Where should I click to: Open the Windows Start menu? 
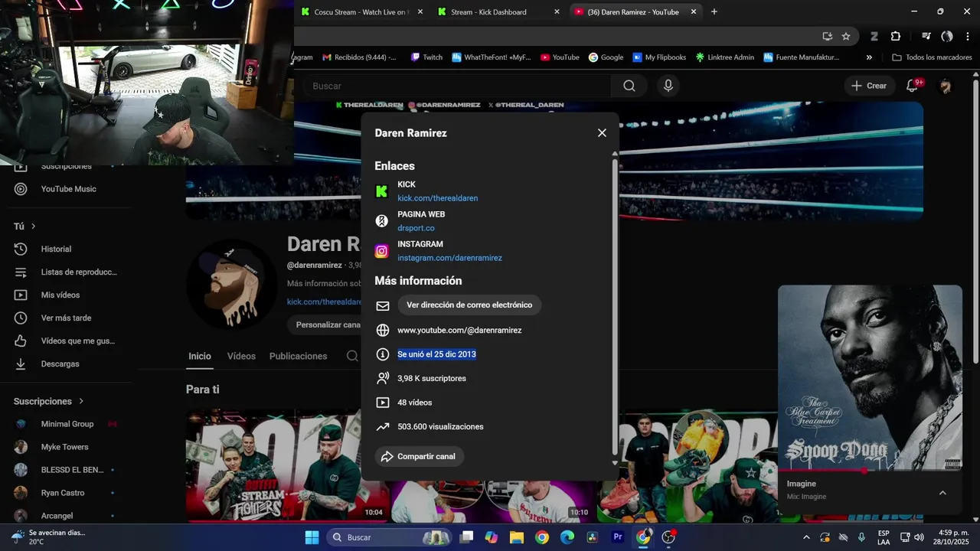312,537
